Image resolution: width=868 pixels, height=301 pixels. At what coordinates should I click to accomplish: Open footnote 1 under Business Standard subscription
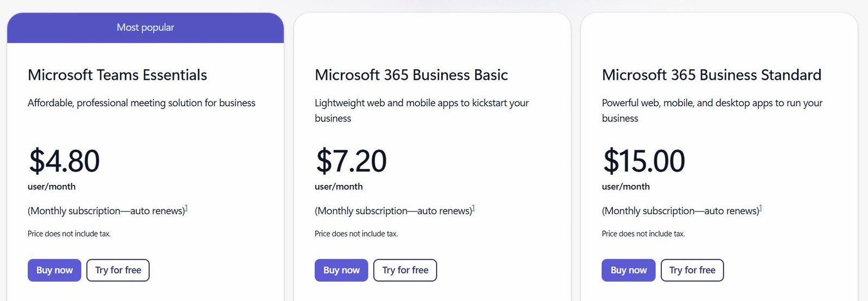[760, 208]
